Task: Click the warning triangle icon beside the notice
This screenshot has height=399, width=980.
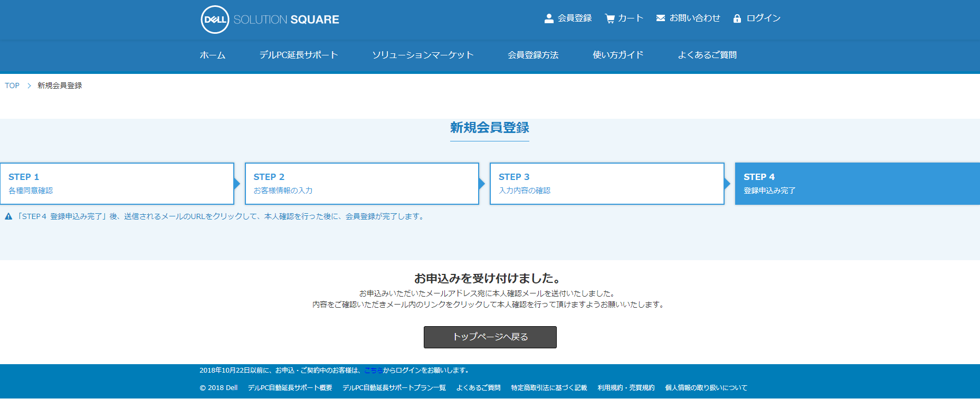Action: point(8,216)
